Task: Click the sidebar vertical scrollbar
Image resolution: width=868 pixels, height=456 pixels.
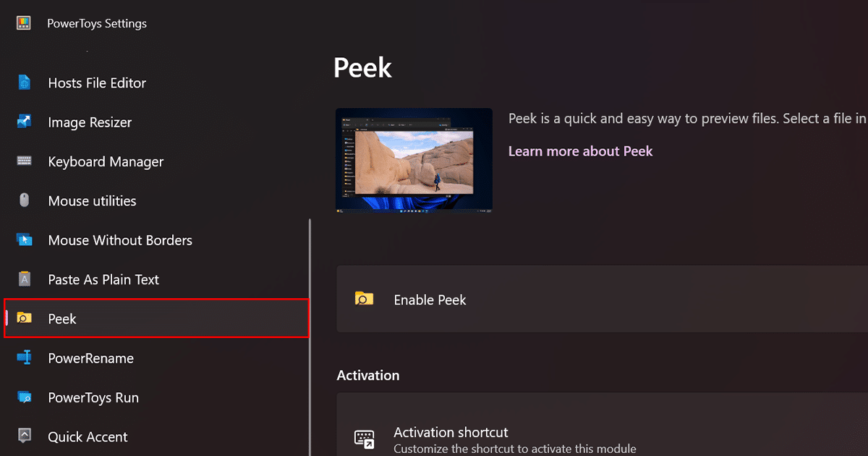Action: click(x=310, y=333)
